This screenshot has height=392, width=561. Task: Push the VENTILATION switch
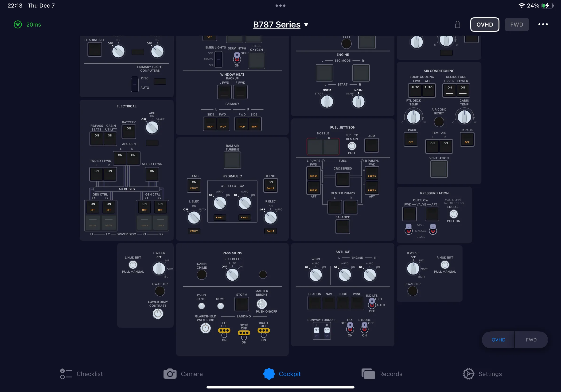[439, 169]
